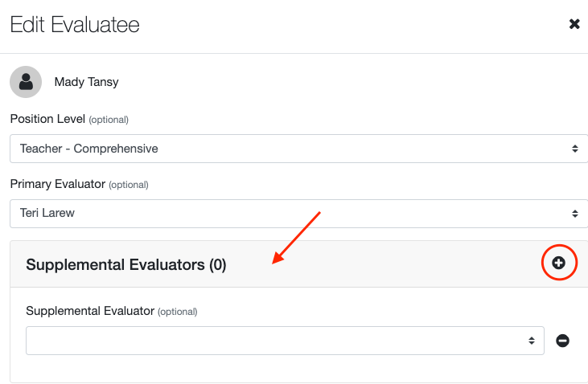Click the Mady Tansy name
Viewport: 588px width, 384px height.
(86, 82)
